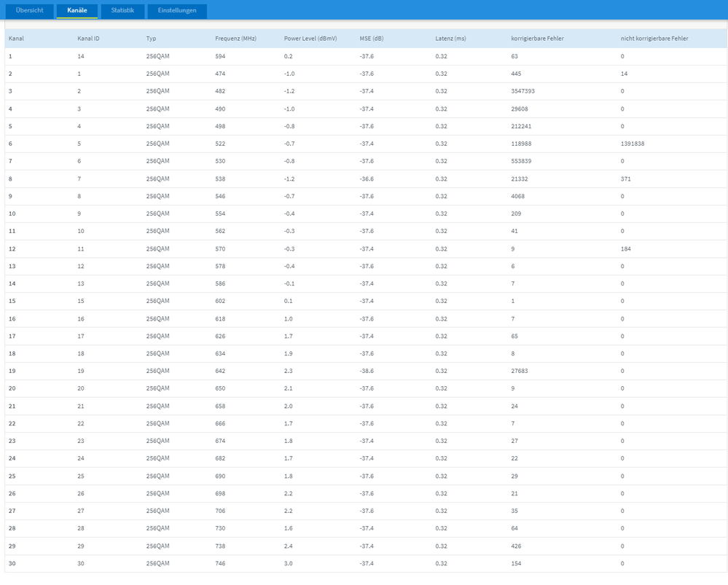
Task: Select frequency value 570
Action: click(x=220, y=249)
